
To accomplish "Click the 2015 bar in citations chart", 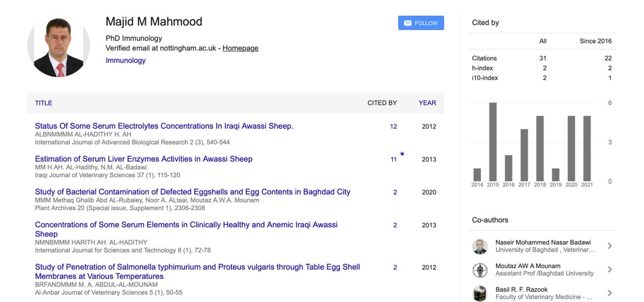I will point(493,142).
